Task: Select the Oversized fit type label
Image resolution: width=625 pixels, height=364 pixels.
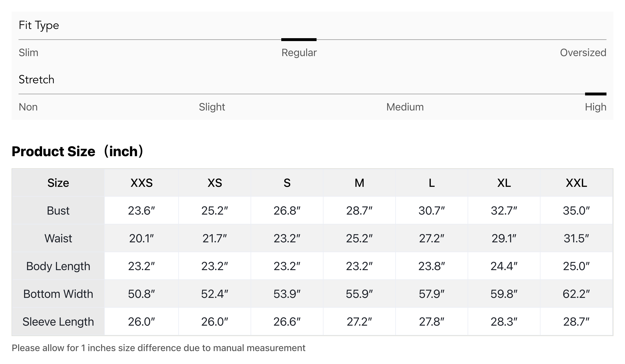Action: (x=583, y=53)
